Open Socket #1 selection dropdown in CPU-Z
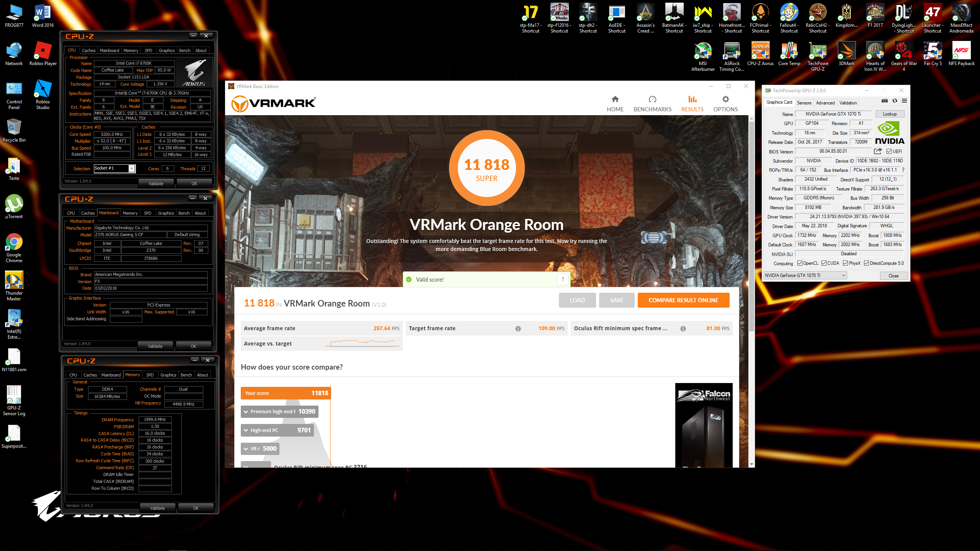The image size is (980, 551). [x=115, y=168]
